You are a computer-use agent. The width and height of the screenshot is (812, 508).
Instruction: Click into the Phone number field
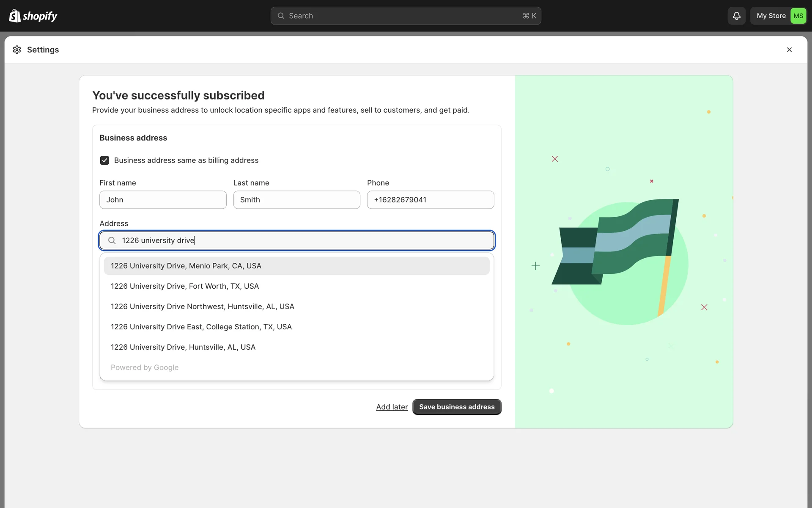(x=430, y=200)
